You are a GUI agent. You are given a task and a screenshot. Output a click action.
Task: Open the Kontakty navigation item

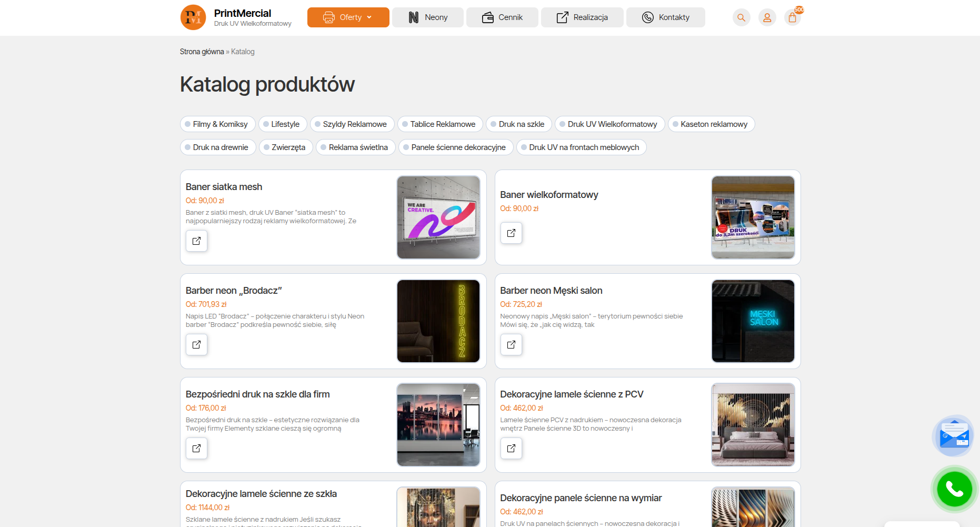click(665, 17)
